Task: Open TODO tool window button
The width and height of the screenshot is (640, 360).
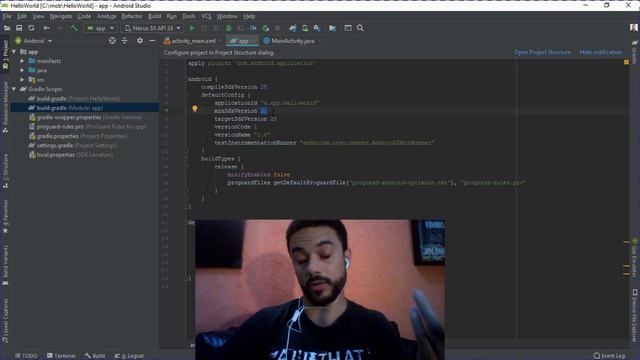Action: click(26, 356)
